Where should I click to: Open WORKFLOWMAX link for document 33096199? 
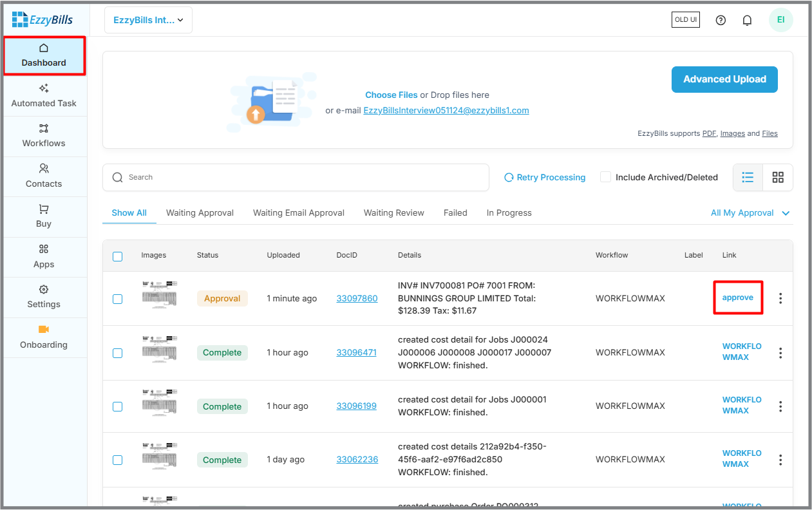(742, 405)
